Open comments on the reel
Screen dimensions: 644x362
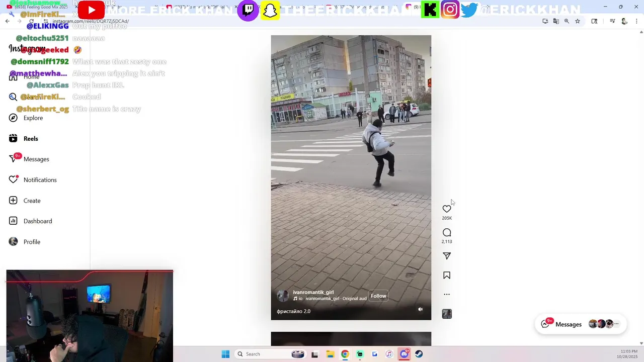click(447, 232)
